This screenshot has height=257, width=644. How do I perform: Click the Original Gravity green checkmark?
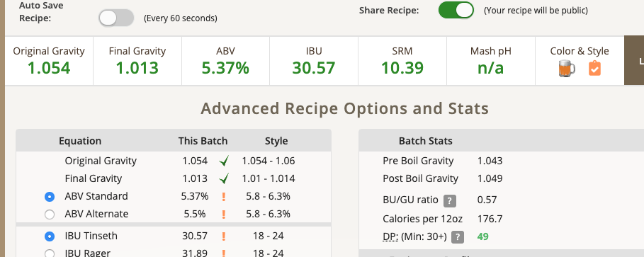coord(224,161)
